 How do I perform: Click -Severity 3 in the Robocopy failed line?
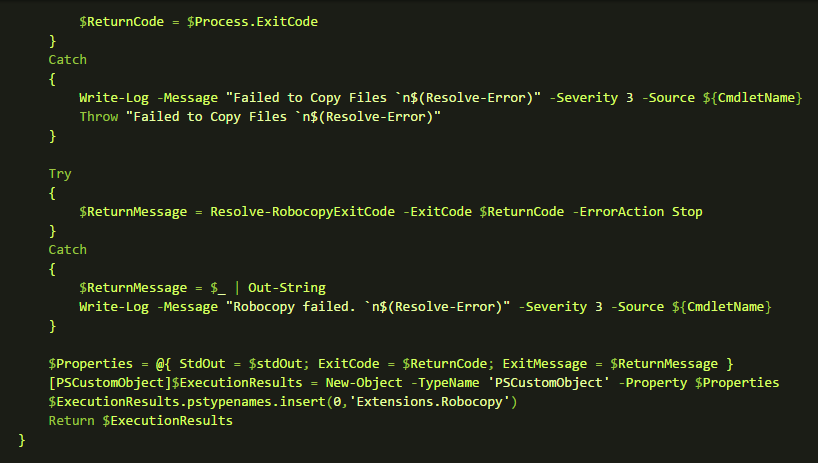click(x=561, y=307)
